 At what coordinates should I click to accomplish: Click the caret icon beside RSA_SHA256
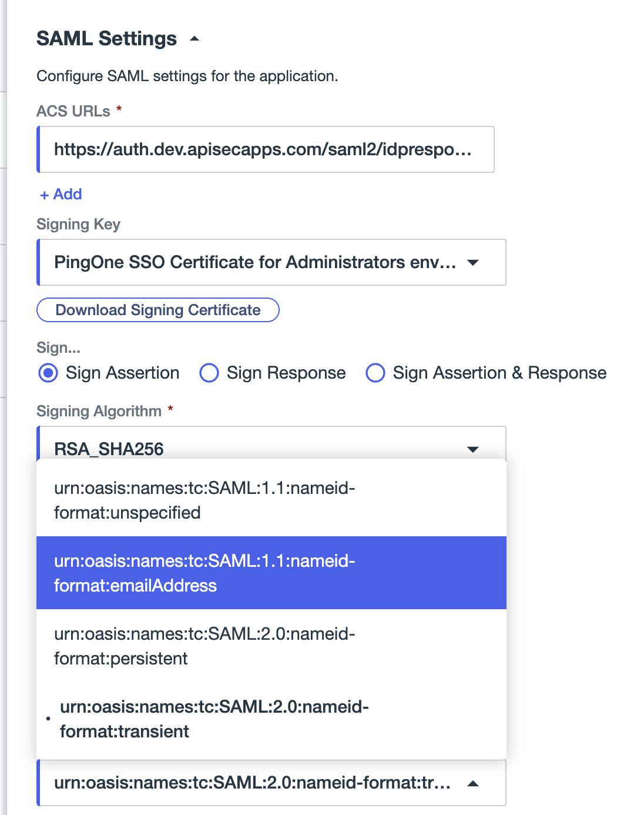[x=473, y=449]
